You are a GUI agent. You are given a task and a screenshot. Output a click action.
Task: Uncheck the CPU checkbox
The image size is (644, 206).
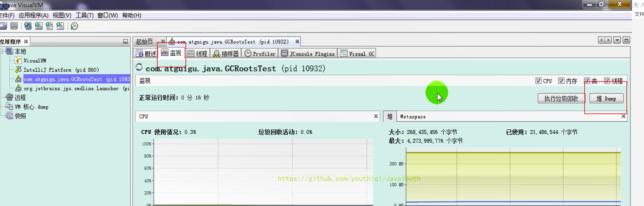click(538, 81)
